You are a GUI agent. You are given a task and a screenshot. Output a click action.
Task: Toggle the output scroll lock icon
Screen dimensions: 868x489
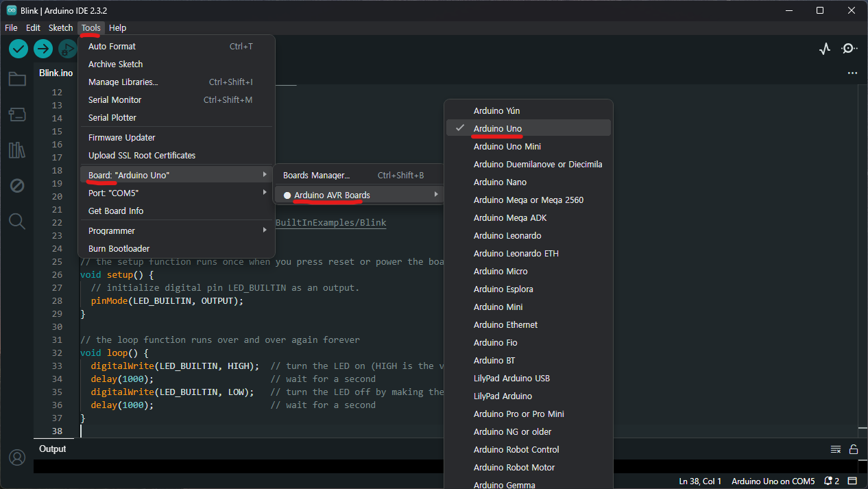854,449
